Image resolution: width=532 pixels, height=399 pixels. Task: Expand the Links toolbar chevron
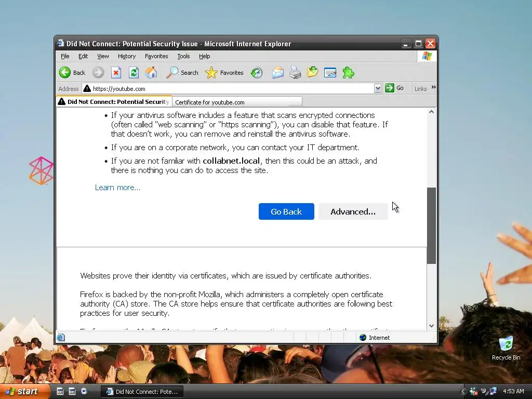point(434,87)
